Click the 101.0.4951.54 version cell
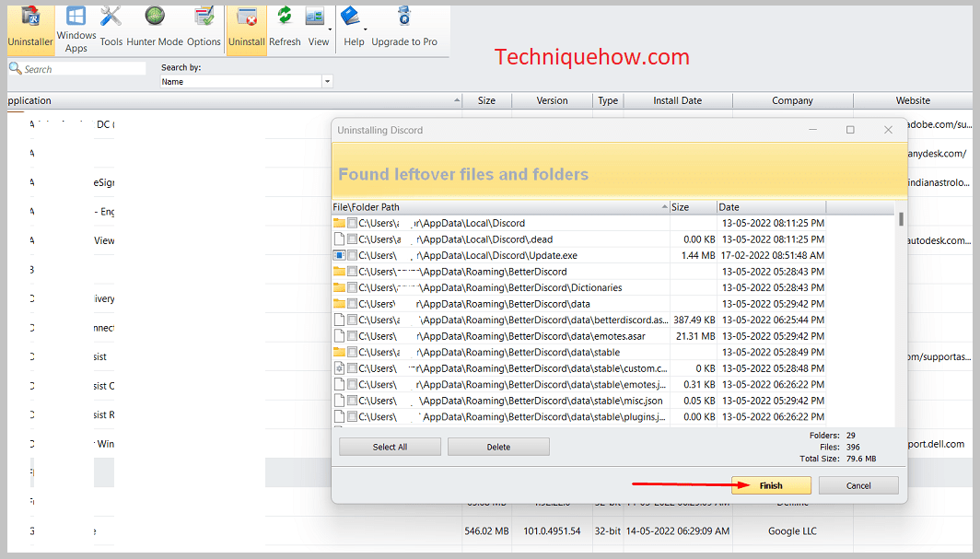The image size is (980, 559). point(552,530)
